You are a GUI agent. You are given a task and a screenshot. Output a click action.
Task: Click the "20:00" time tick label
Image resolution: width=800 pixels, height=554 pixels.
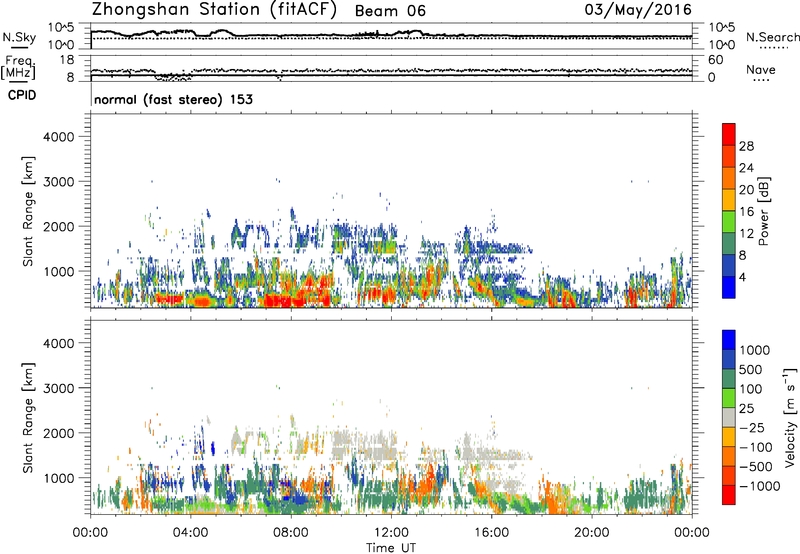point(592,533)
